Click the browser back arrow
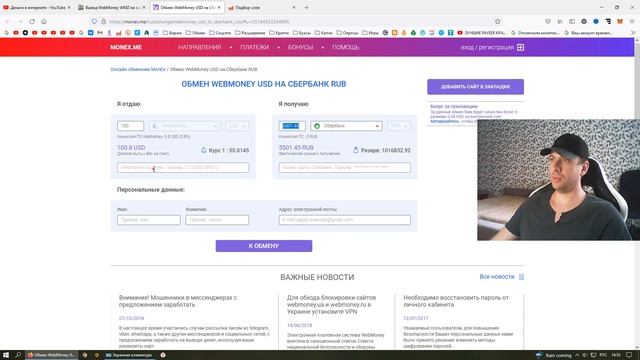The height and width of the screenshot is (360, 640). (x=8, y=21)
